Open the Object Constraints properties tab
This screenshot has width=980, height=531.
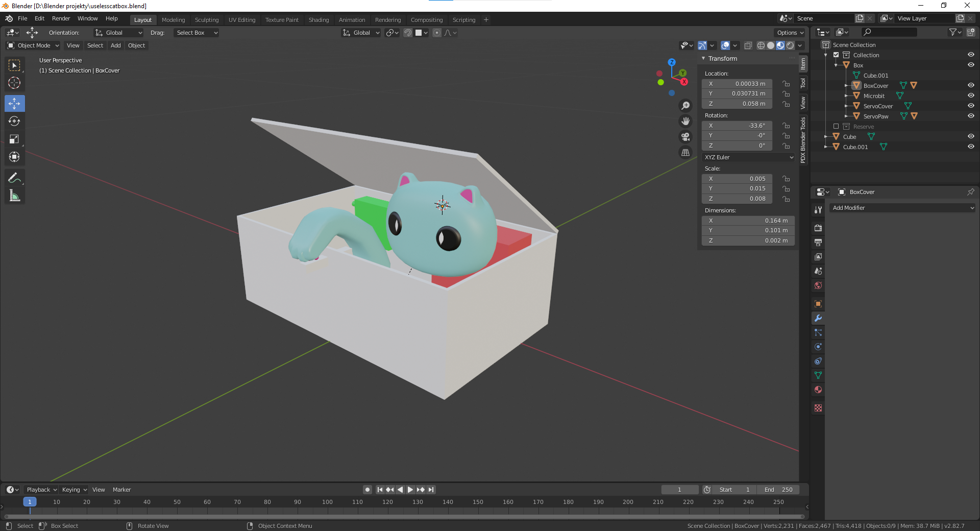(818, 361)
